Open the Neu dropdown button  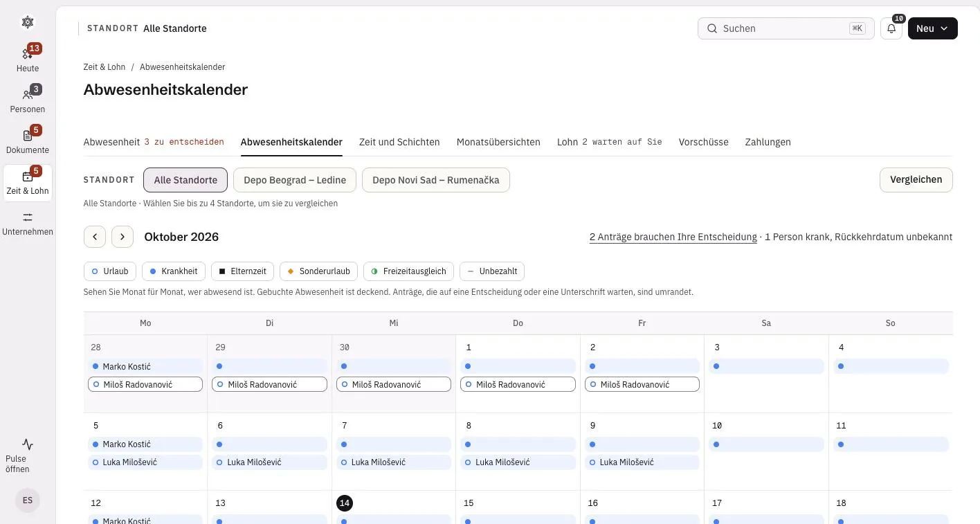point(933,28)
